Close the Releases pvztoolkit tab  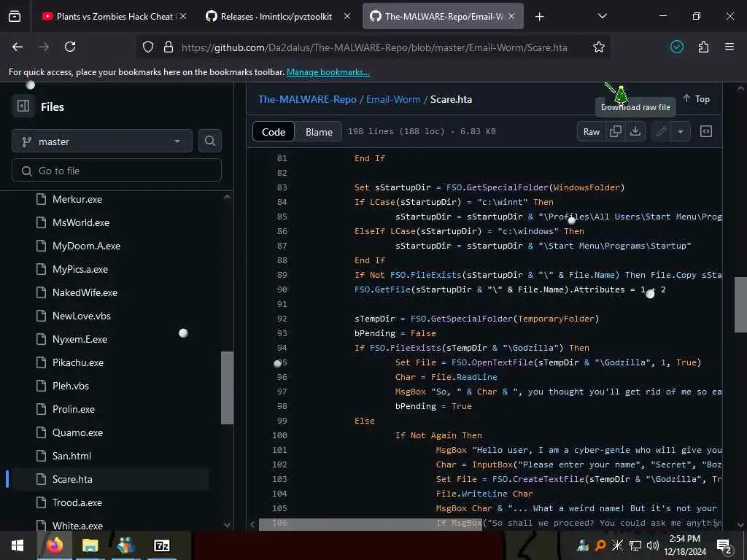pos(347,17)
